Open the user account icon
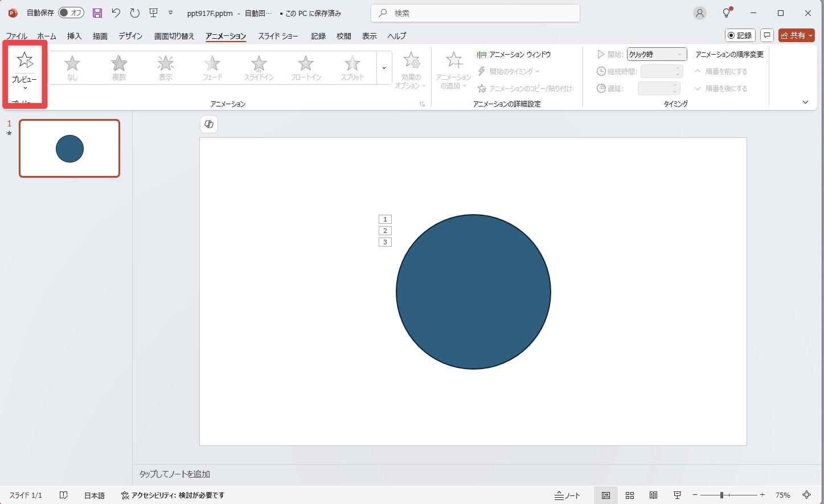 click(700, 13)
